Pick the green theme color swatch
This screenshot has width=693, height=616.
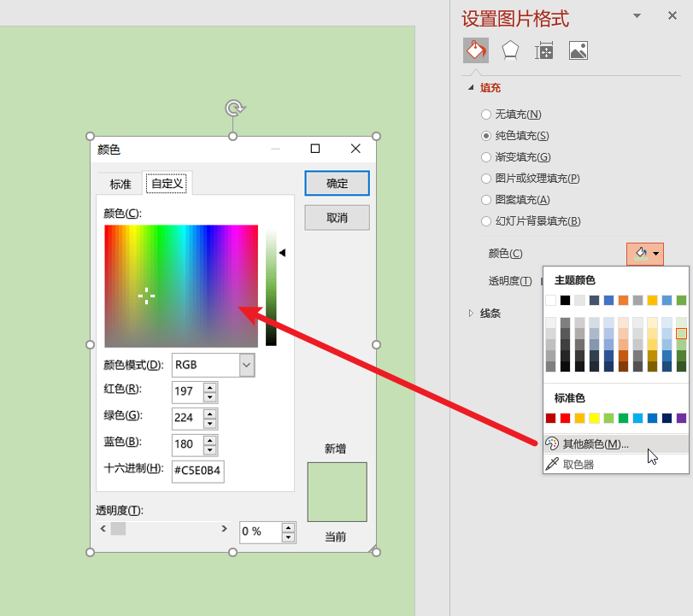point(682,301)
